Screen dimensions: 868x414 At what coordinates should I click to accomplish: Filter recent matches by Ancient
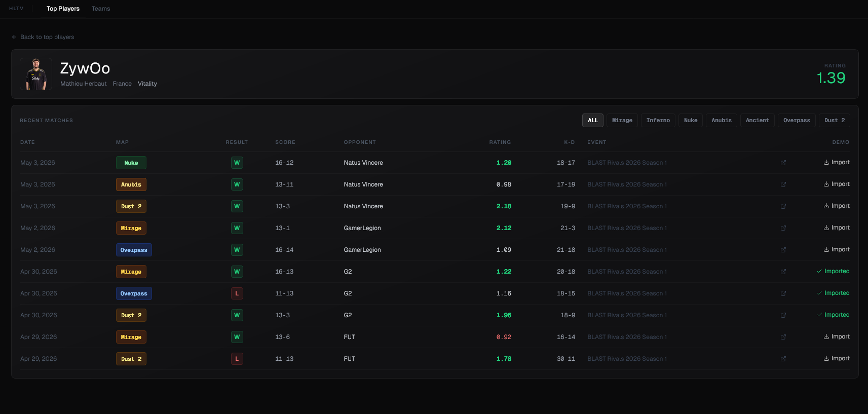pyautogui.click(x=758, y=120)
